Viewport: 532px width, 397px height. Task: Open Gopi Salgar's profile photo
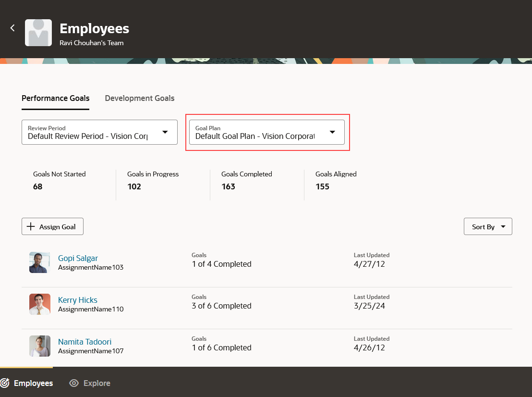[x=40, y=262]
